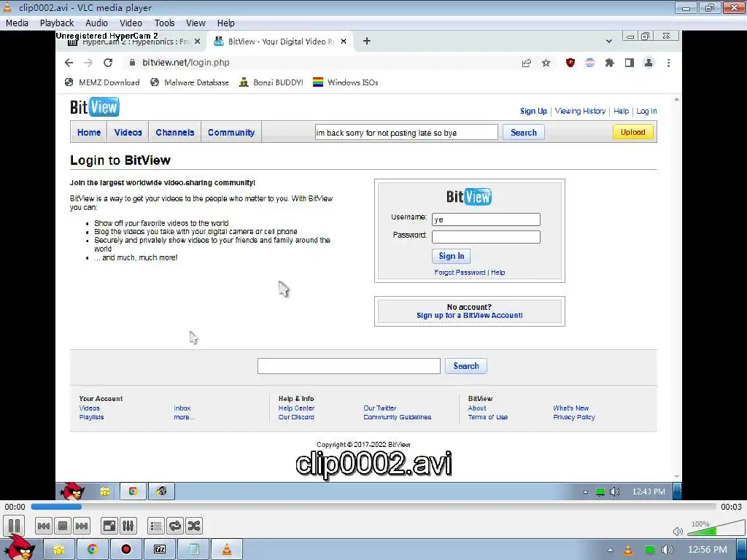
Task: Close the BitView browser tab
Action: tap(344, 42)
